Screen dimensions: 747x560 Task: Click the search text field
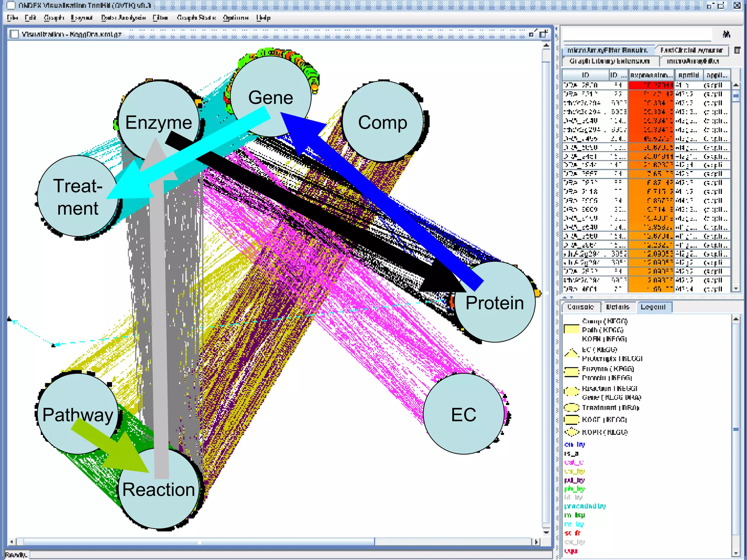pos(637,35)
